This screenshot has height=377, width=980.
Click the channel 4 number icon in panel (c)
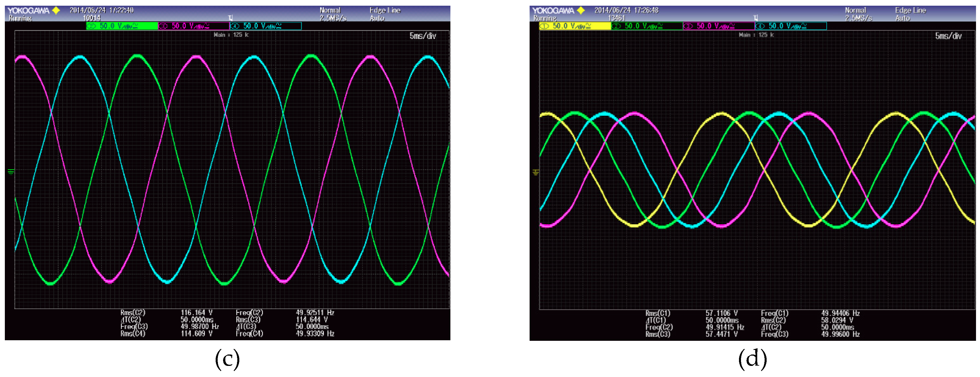pyautogui.click(x=235, y=26)
